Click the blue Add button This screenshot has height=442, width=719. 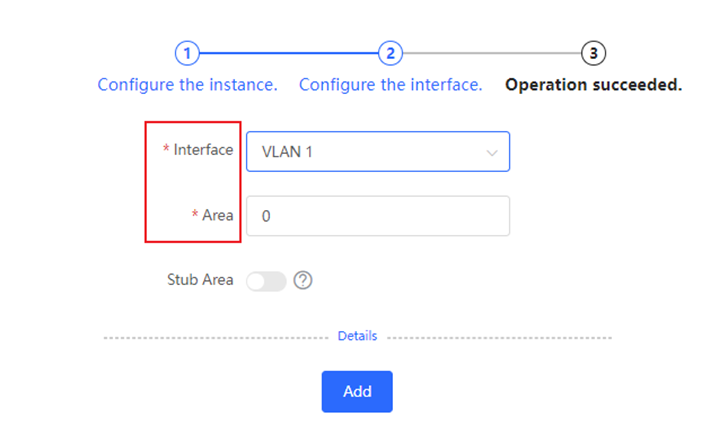click(357, 392)
